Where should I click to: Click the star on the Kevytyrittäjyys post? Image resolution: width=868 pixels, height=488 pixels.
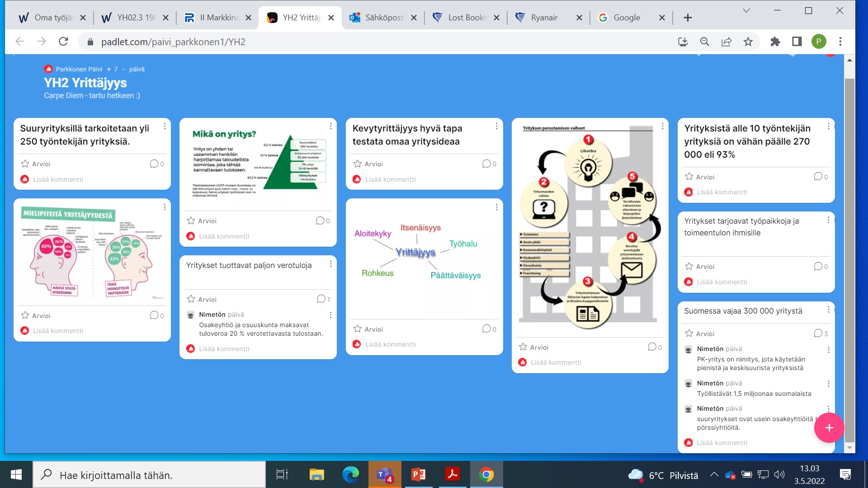point(357,164)
